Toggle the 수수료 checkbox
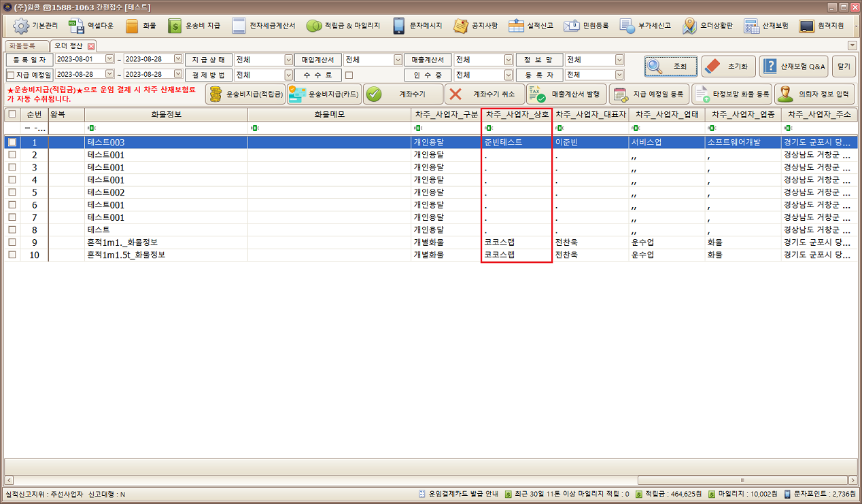The image size is (862, 504). click(349, 75)
